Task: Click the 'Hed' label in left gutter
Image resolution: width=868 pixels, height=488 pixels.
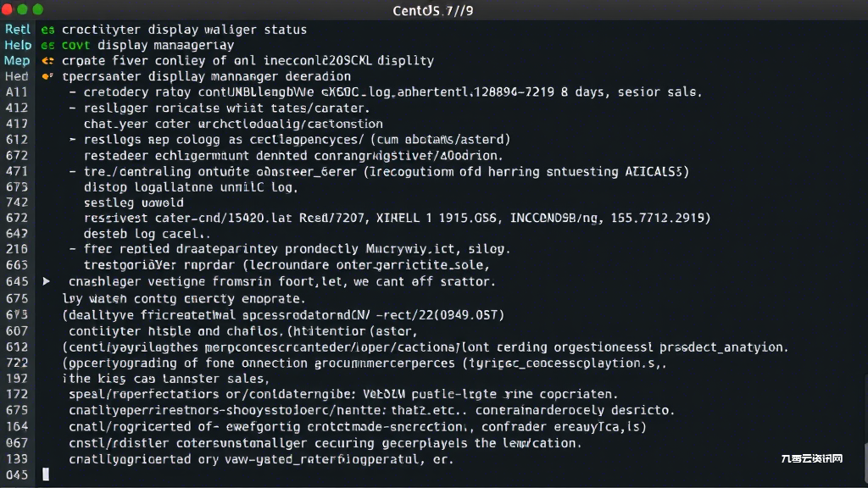Action: pos(17,76)
